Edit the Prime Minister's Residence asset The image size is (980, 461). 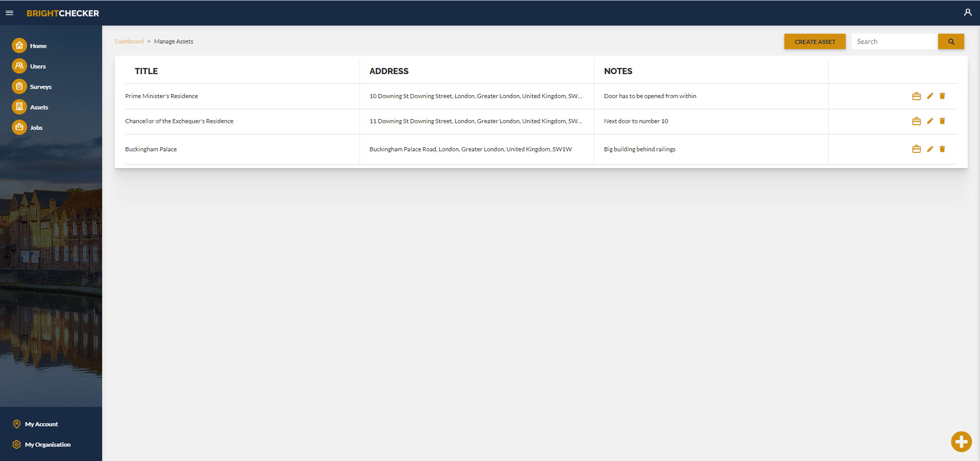[930, 96]
